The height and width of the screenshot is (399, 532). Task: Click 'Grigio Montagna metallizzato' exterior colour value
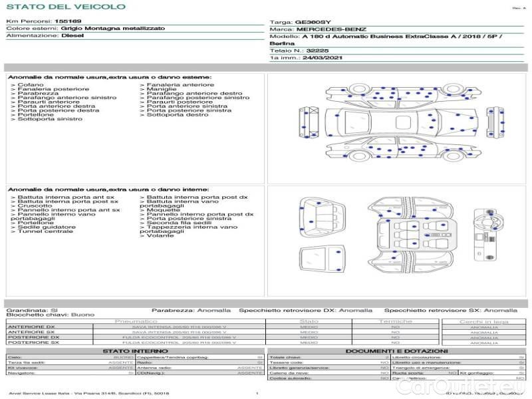(x=113, y=28)
